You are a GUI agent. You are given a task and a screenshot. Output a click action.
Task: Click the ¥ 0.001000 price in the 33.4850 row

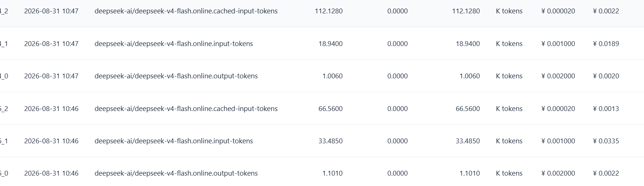click(x=558, y=141)
